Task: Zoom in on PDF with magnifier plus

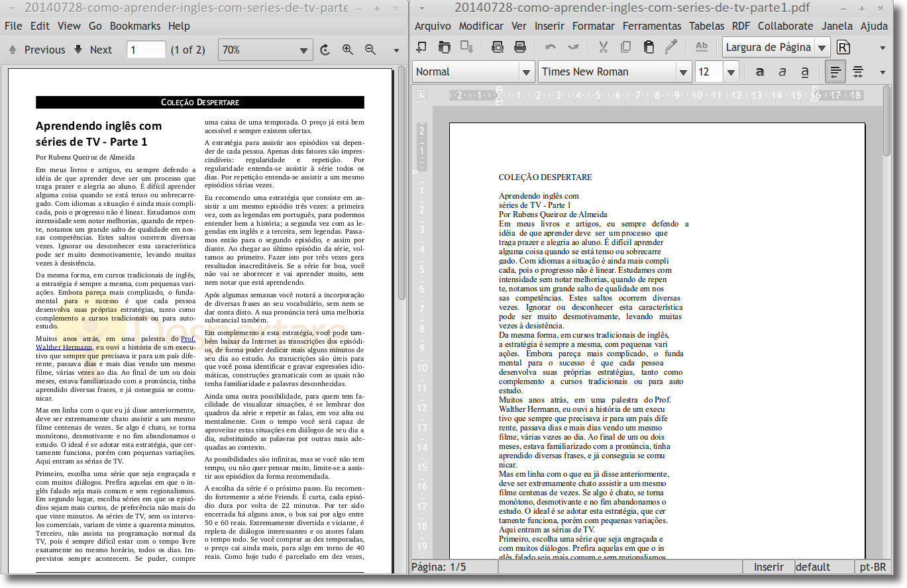Action: tap(348, 50)
